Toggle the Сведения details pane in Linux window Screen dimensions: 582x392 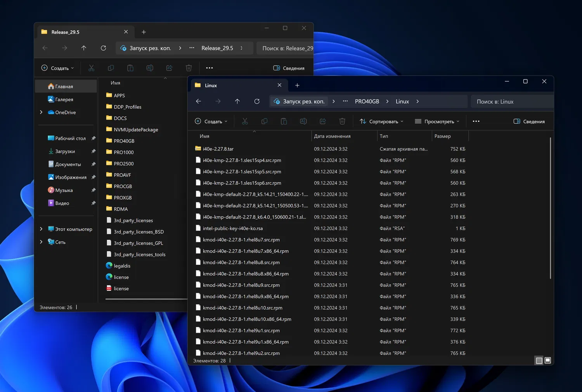[529, 121]
